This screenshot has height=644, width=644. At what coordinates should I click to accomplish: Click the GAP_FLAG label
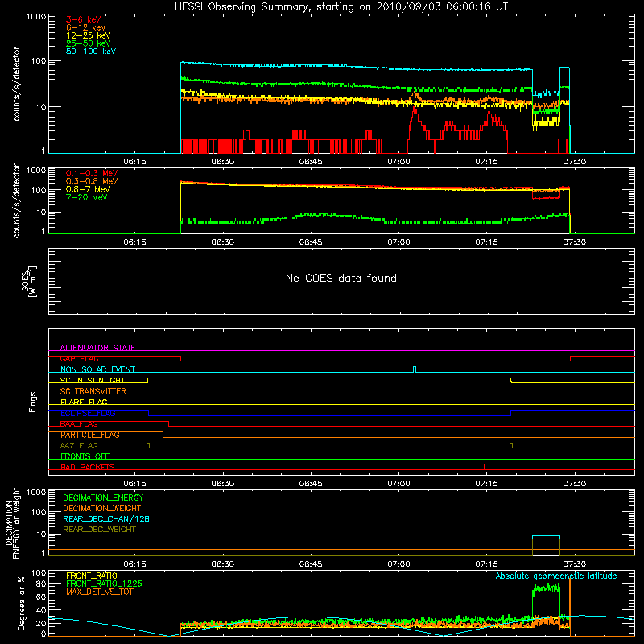(x=79, y=358)
